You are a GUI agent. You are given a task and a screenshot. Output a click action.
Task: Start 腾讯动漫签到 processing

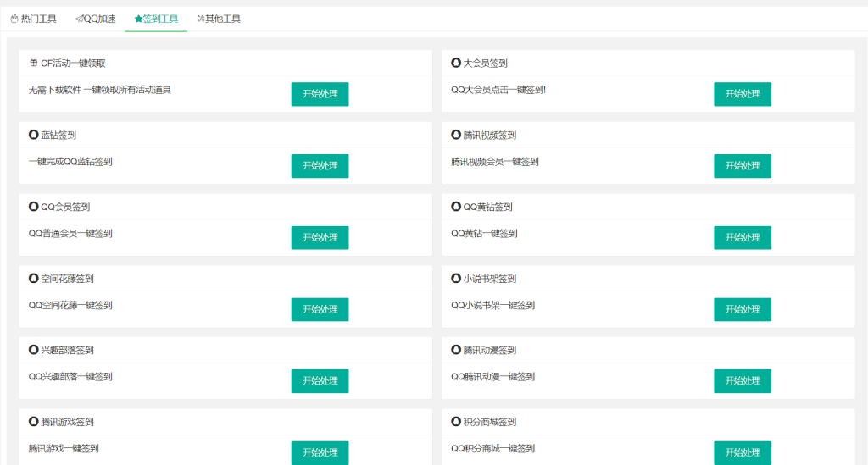743,381
